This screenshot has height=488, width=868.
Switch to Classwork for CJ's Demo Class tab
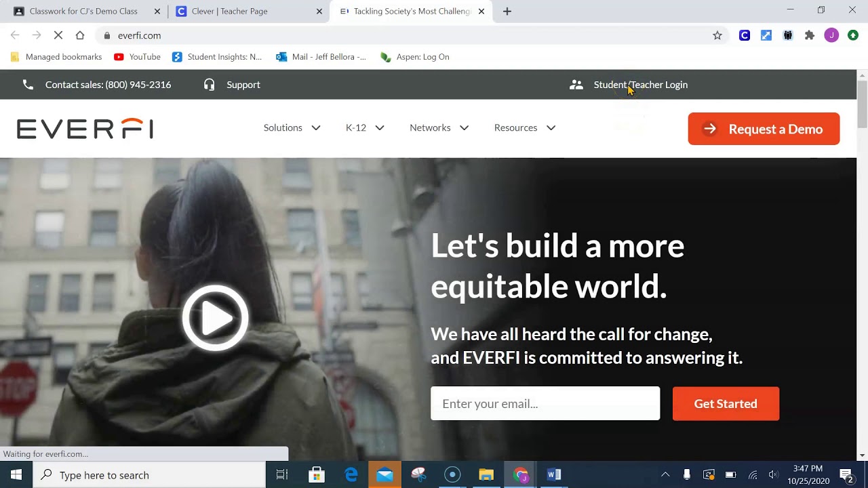[x=83, y=11]
